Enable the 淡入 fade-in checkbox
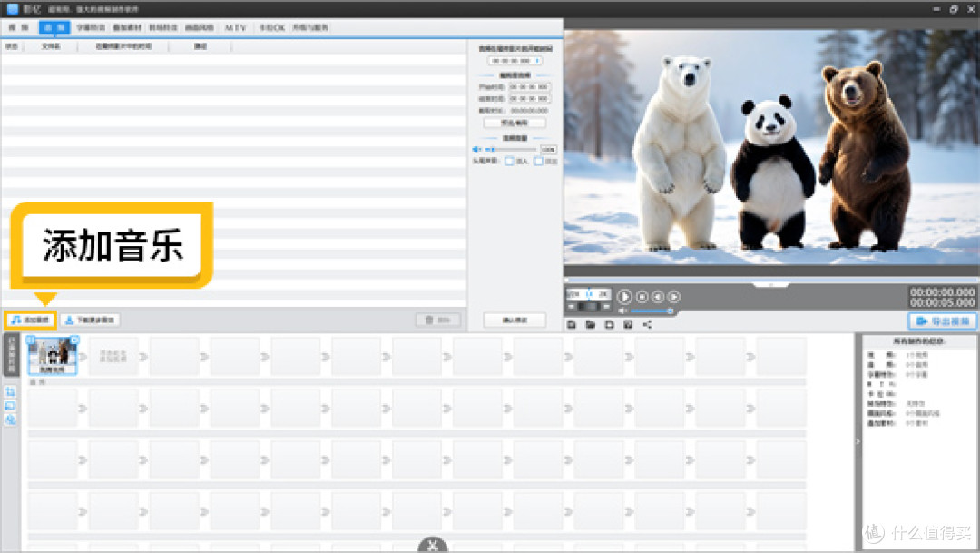The image size is (980, 553). (509, 162)
